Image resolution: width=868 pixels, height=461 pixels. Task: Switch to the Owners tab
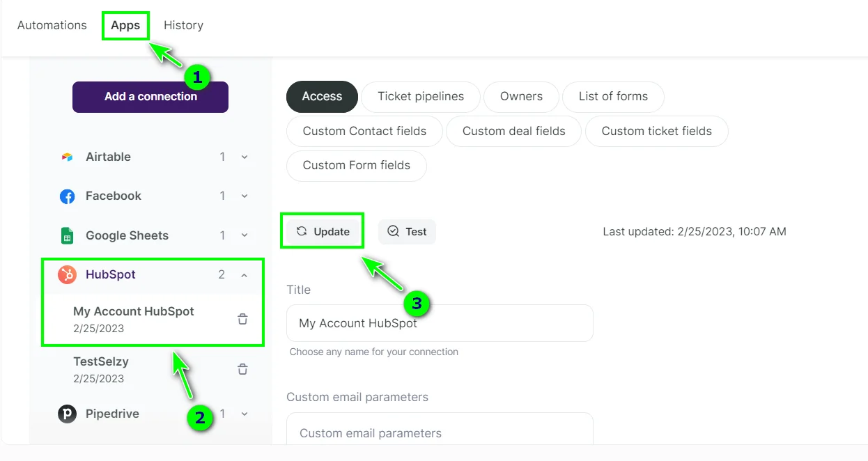point(521,97)
